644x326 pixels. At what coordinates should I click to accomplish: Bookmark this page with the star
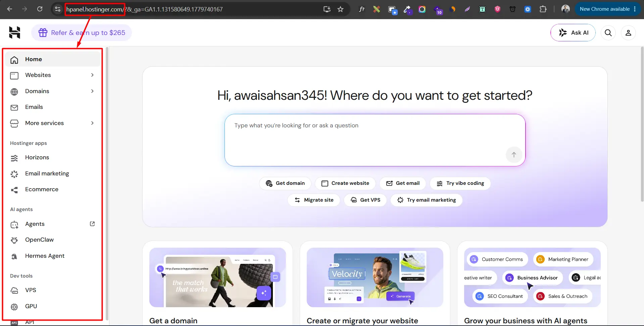pyautogui.click(x=340, y=9)
